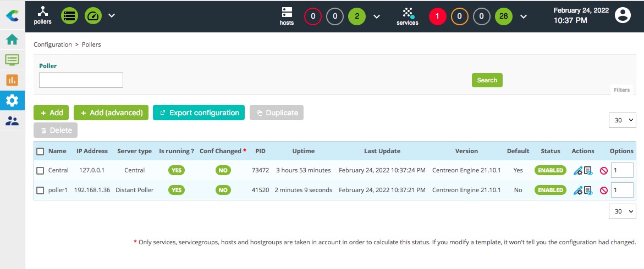Check the poller1 row checkbox

coord(40,190)
